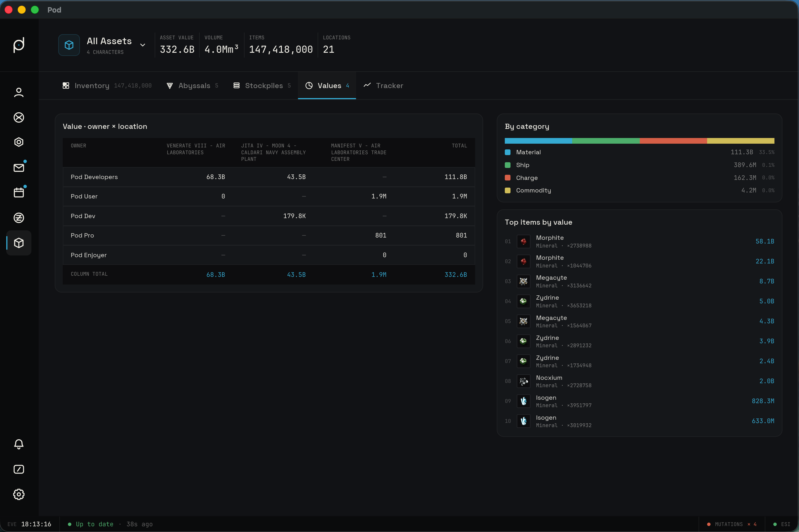Click Asset Value 332.6B stat
This screenshot has height=532, width=799.
[x=177, y=45]
